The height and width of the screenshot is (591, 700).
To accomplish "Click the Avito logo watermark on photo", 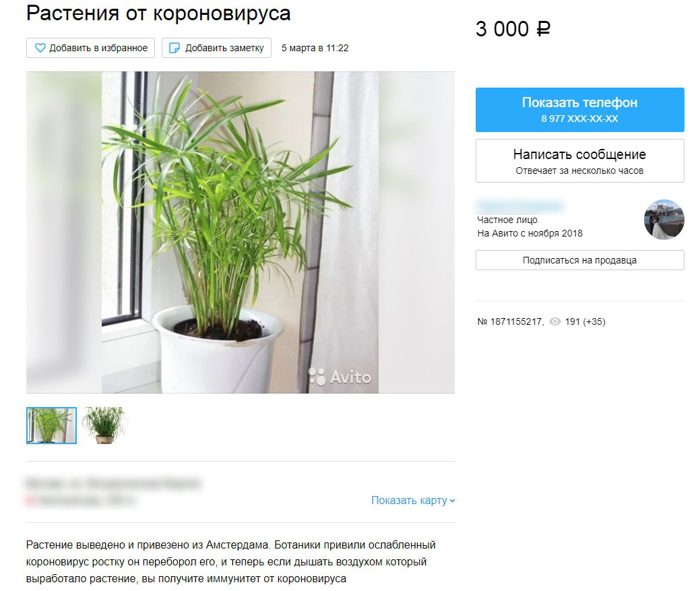I will point(340,377).
